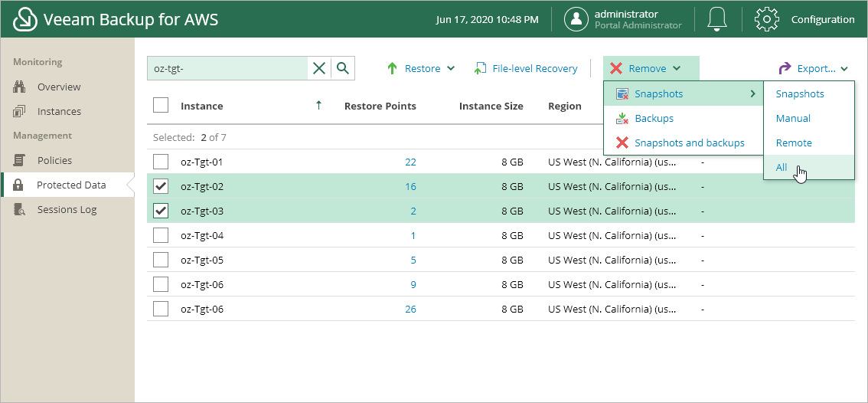Screen dimensions: 868x403
Task: Sort by Instance Size column header
Action: (x=491, y=106)
